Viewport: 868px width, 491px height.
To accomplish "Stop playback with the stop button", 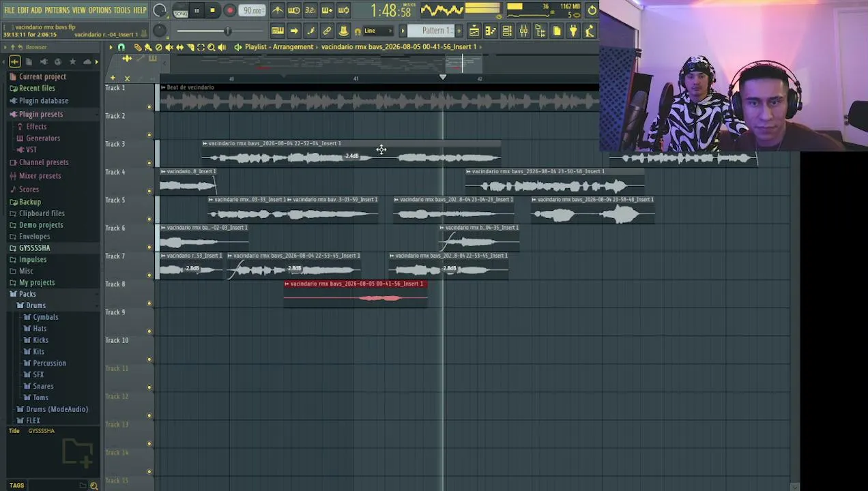I will (x=212, y=10).
